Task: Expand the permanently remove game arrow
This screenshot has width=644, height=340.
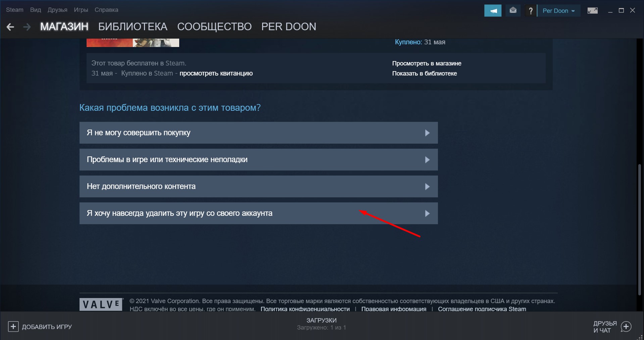Action: (427, 213)
